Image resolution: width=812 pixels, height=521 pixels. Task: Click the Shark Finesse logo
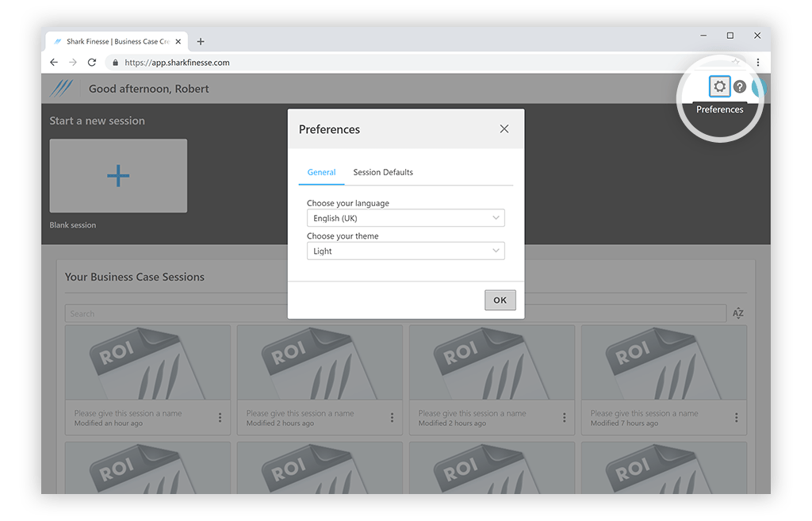click(x=62, y=88)
